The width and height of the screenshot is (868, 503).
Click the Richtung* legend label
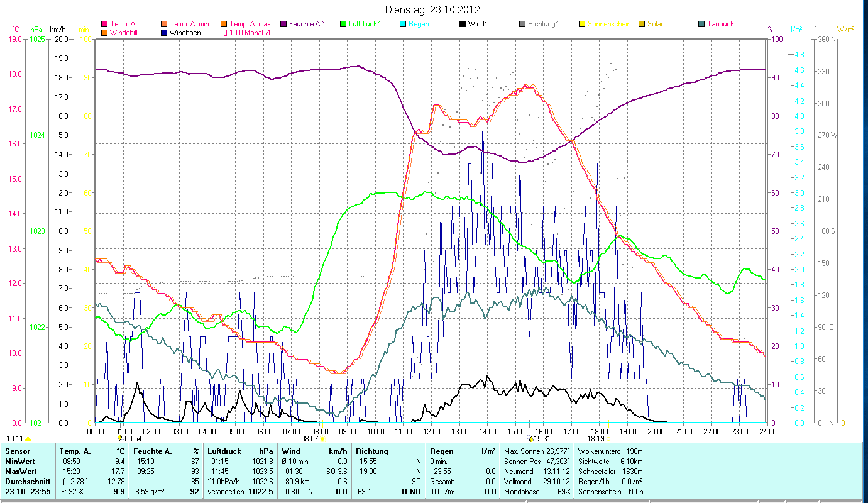pos(543,24)
